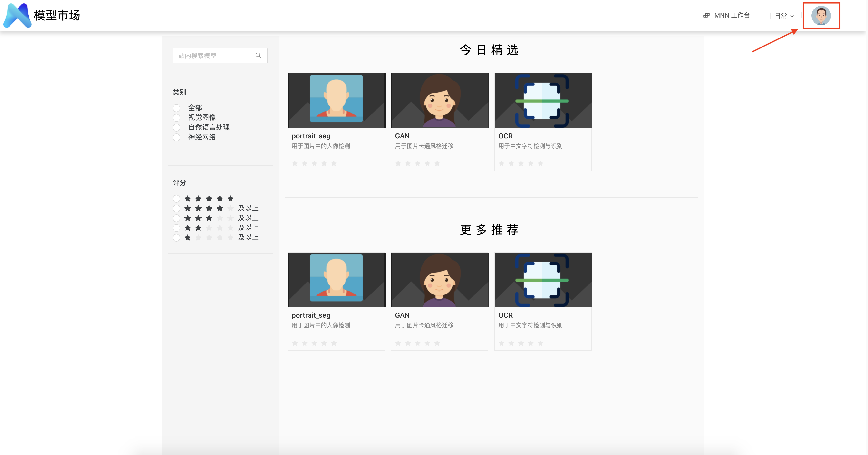Screen dimensions: 868x455
Task: Rate recommended GAN five stars
Action: [437, 343]
